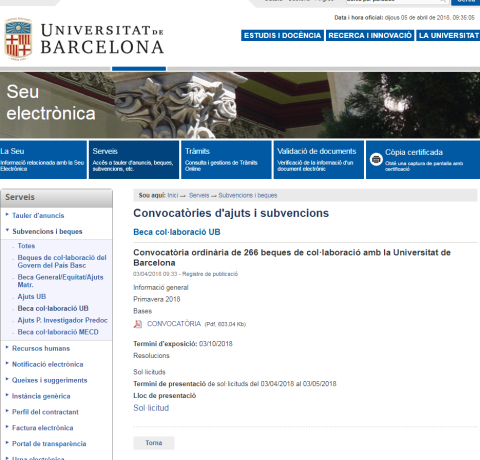The image size is (480, 460).
Task: Open the Registre de publicació link
Action: click(x=210, y=274)
